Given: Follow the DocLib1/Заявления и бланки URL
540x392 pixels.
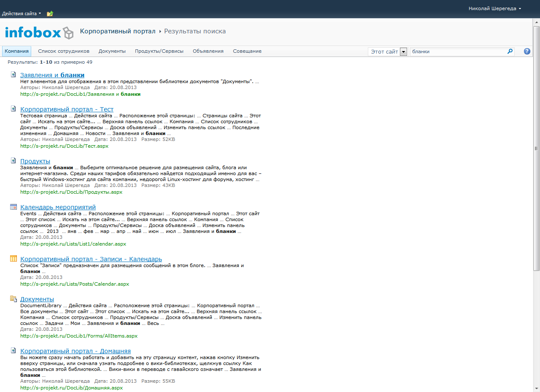Looking at the screenshot, I should coord(80,94).
